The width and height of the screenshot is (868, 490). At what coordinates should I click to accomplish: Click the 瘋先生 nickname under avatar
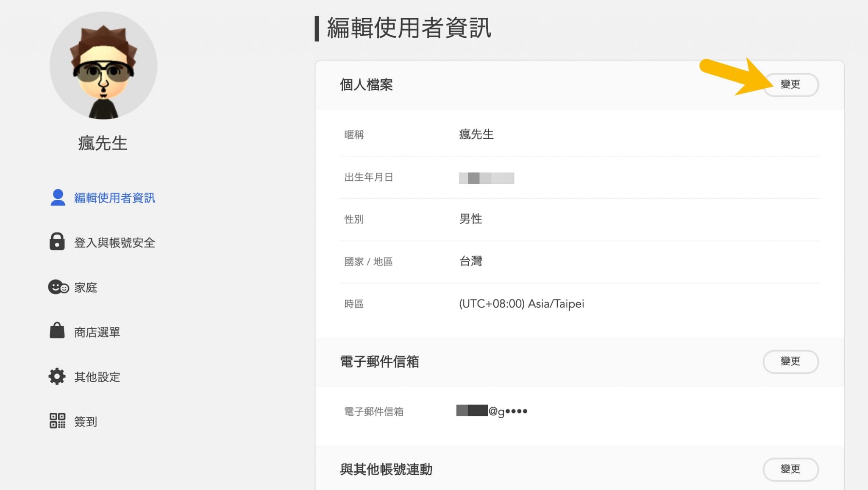pos(103,143)
